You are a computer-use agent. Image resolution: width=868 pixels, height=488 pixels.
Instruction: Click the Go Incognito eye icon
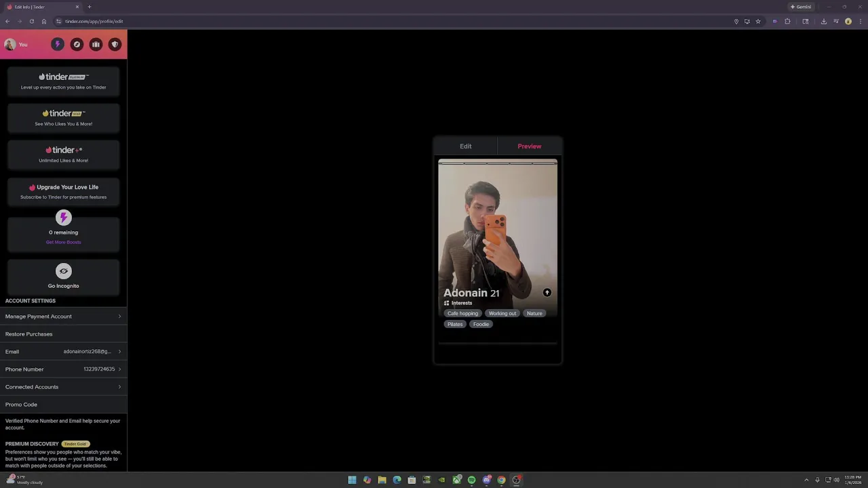point(63,271)
